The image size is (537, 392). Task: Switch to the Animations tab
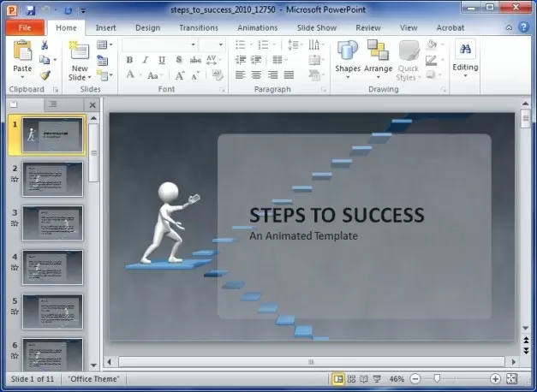tap(257, 27)
